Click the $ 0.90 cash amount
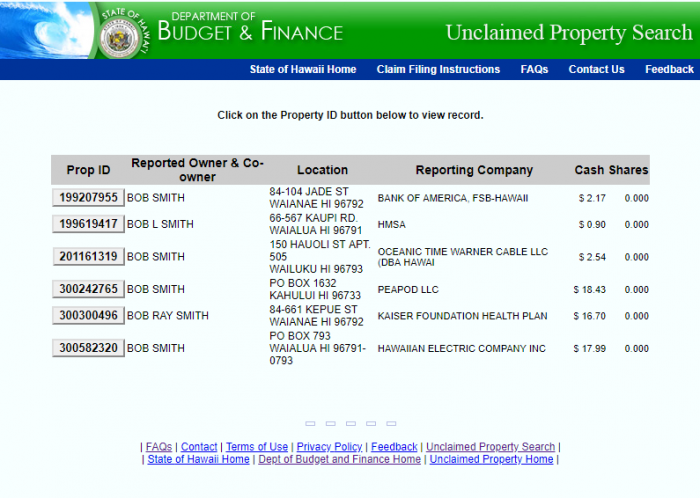Image resolution: width=700 pixels, height=498 pixels. pos(592,224)
